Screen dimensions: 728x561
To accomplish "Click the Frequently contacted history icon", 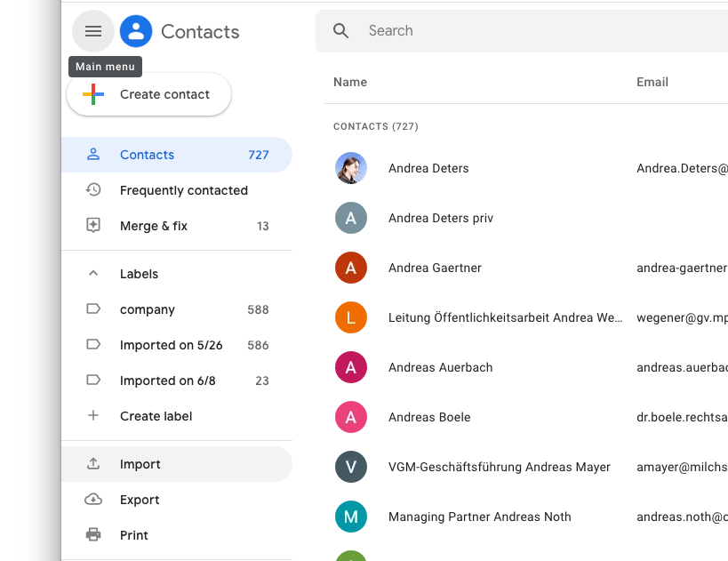I will click(x=92, y=190).
